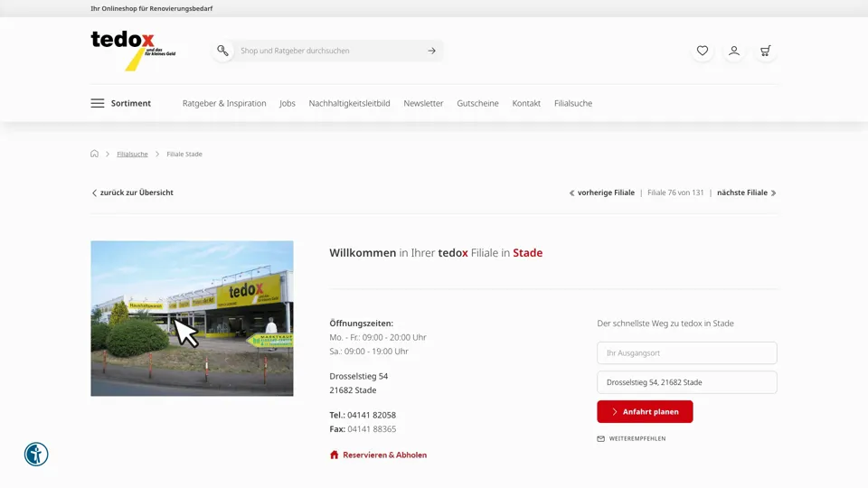Click the right chevron beside nächste Filiale
The width and height of the screenshot is (868, 488).
[x=774, y=193]
